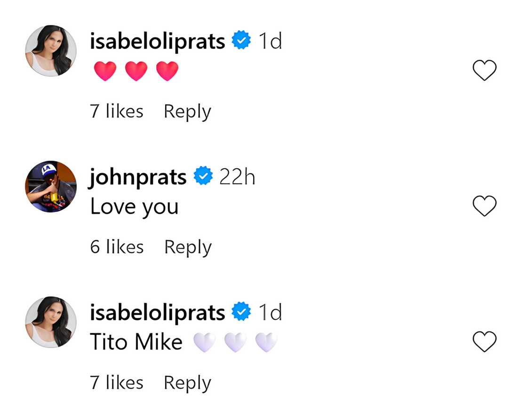The width and height of the screenshot is (527, 420).
Task: Tap the heart beside johnprats' "Love you" comment
Action: click(484, 207)
